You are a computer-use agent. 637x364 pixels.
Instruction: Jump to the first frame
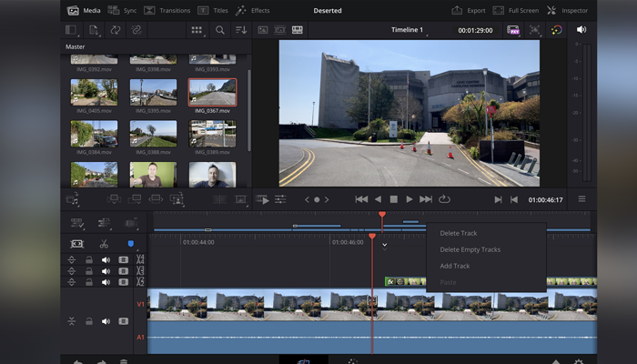pos(361,199)
